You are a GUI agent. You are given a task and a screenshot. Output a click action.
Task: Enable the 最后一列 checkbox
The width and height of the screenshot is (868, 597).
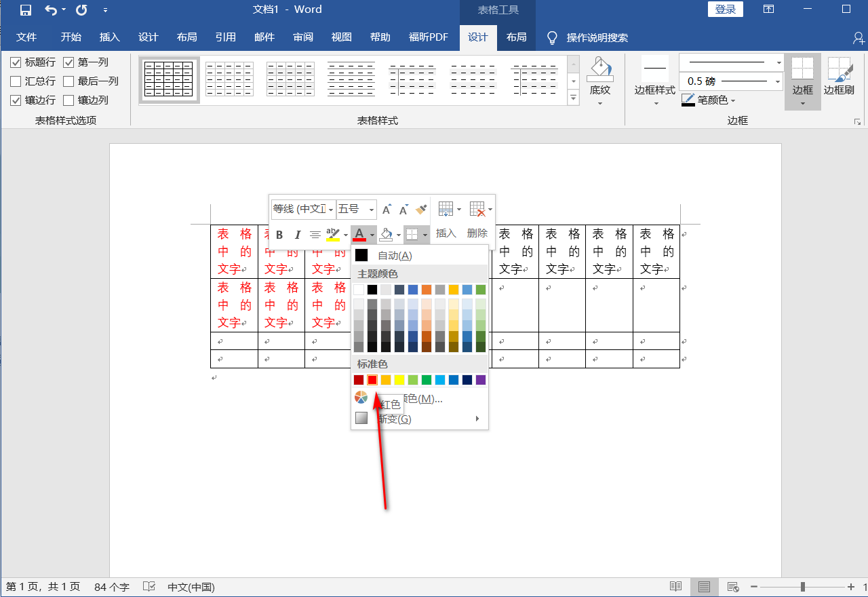point(68,81)
